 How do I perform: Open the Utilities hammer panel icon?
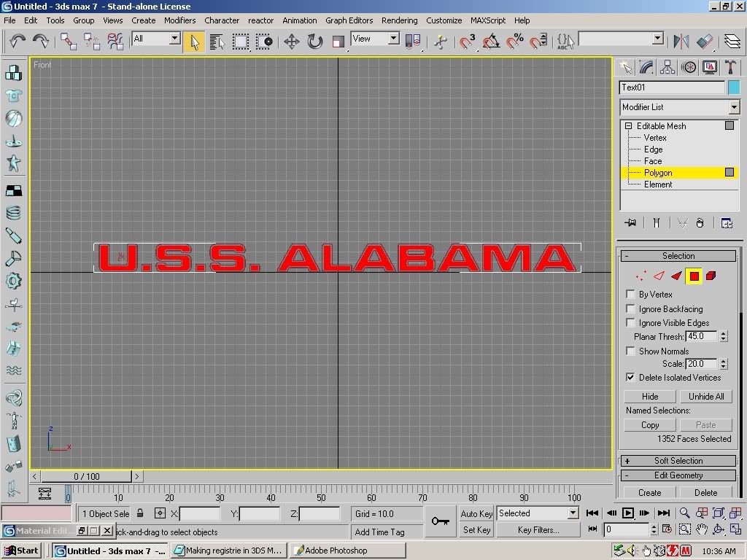[x=729, y=68]
